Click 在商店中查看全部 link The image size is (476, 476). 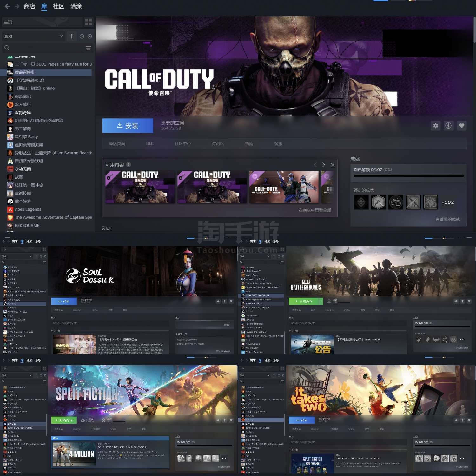pos(315,210)
